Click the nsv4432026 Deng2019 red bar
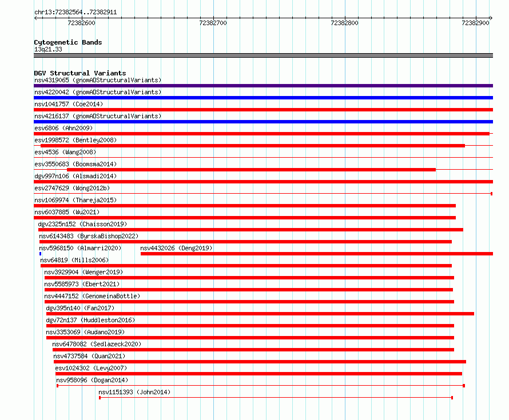Screen dimensions: 509x420 tap(317, 254)
